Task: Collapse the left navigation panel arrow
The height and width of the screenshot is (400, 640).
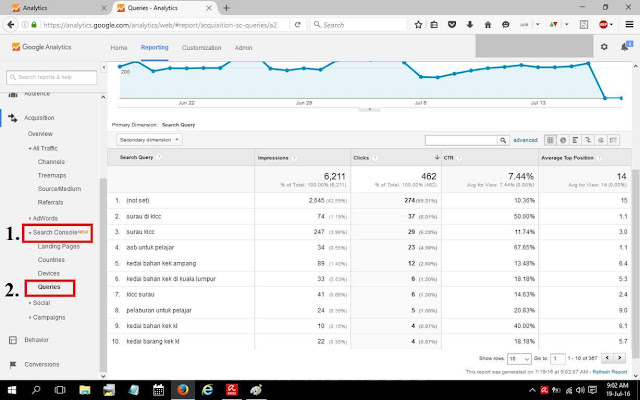Action: [x=104, y=67]
